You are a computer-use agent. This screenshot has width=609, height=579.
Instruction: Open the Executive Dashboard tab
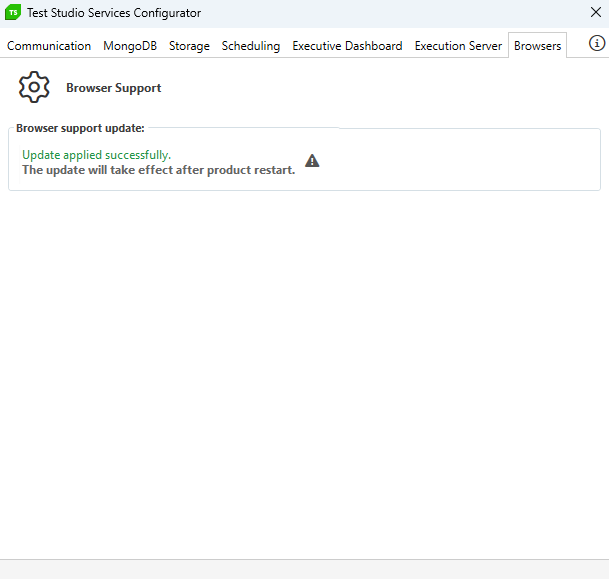347,46
